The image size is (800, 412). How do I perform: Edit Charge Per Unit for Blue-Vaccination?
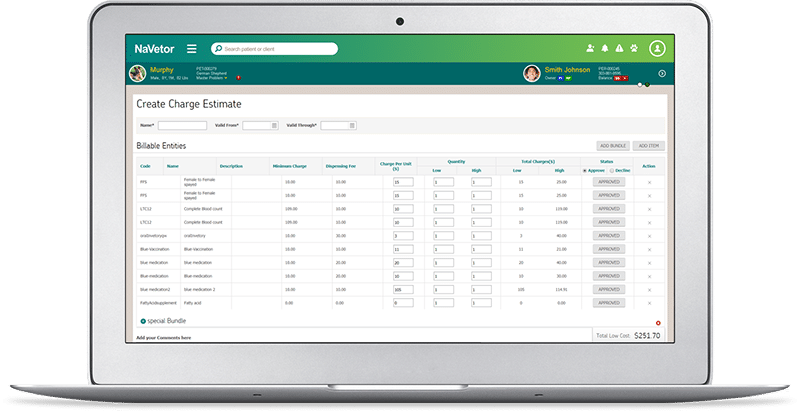click(403, 249)
